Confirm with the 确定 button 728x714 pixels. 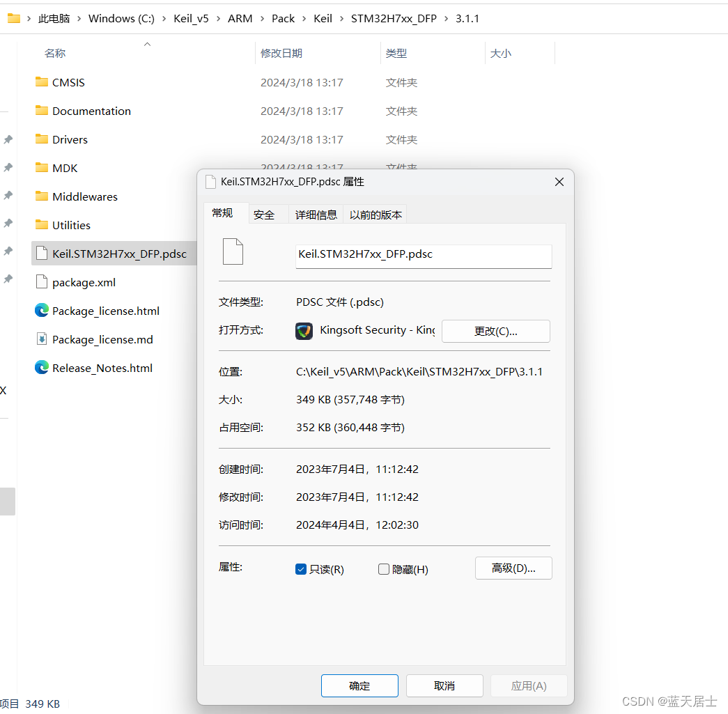point(360,685)
